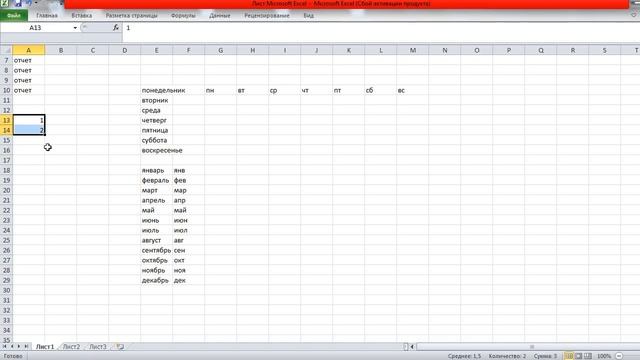Select column M header
This screenshot has width=640, height=360.
[x=413, y=50]
